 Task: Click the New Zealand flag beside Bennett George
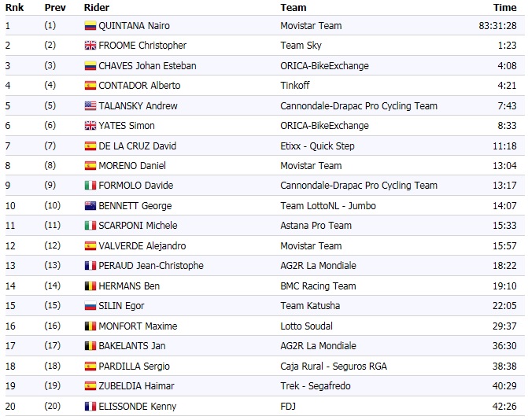[90, 206]
